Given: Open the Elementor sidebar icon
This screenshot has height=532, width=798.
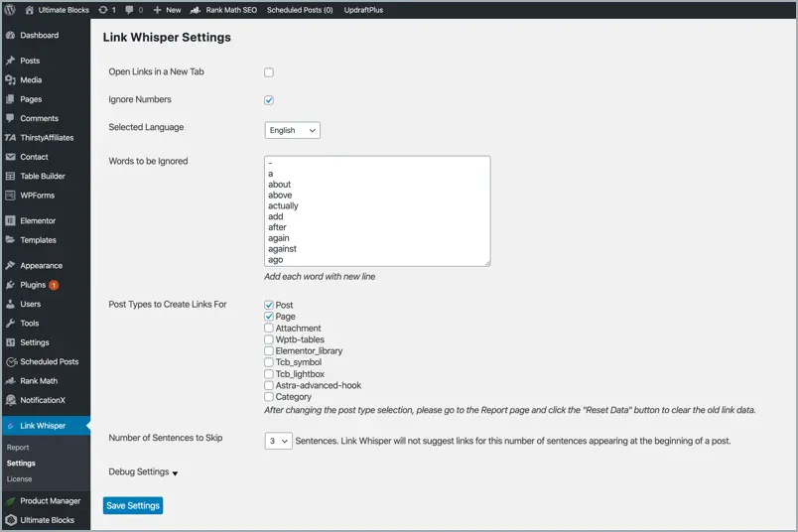Looking at the screenshot, I should 10,220.
